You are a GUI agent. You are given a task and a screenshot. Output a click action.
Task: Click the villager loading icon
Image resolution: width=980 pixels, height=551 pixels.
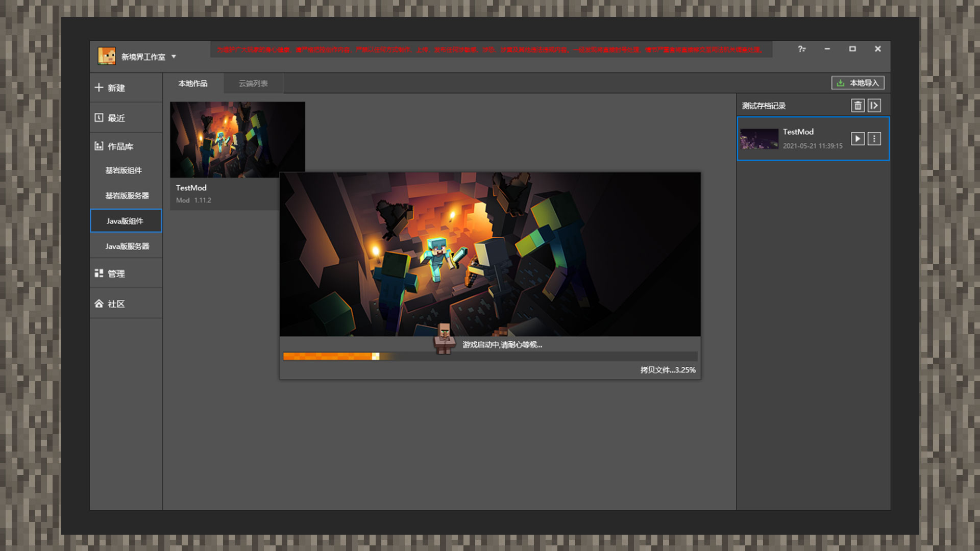coord(444,338)
